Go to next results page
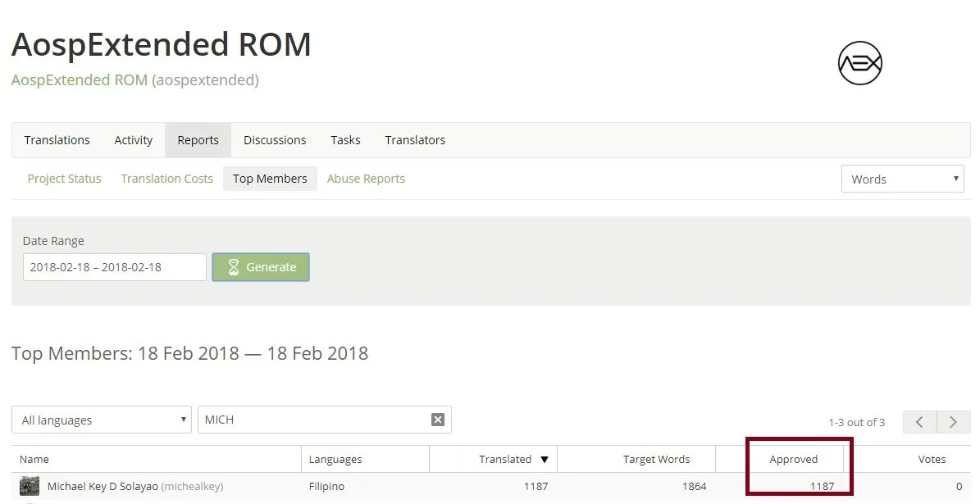Screen dimensions: 980x504 pyautogui.click(x=953, y=422)
